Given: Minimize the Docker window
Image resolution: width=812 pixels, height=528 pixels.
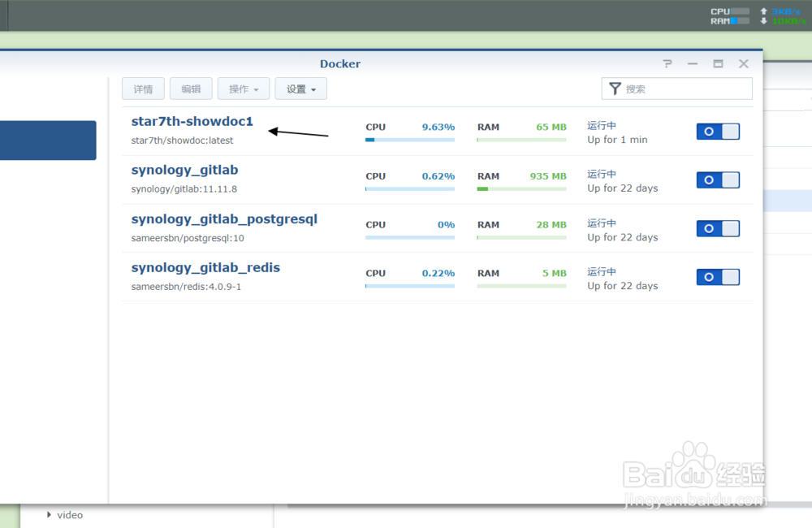Looking at the screenshot, I should [693, 63].
